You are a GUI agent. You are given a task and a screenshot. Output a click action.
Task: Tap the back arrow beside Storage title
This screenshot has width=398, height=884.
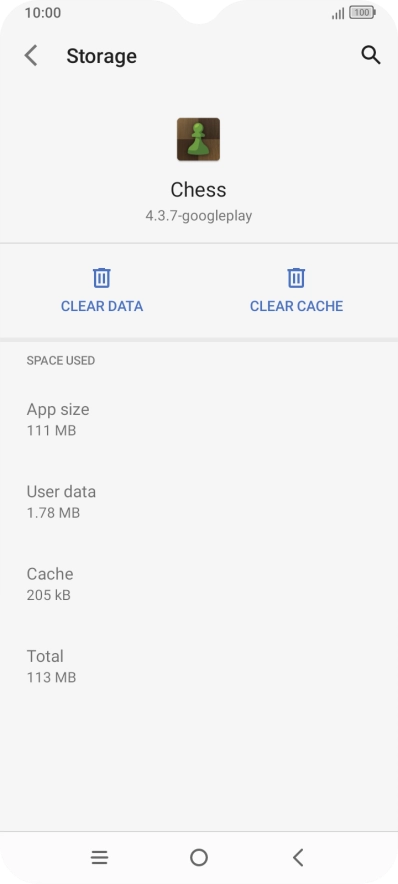pos(31,56)
